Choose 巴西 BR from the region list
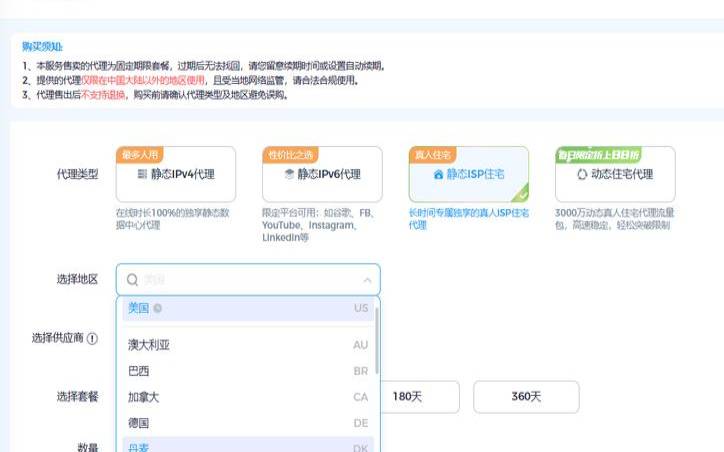 [x=248, y=371]
